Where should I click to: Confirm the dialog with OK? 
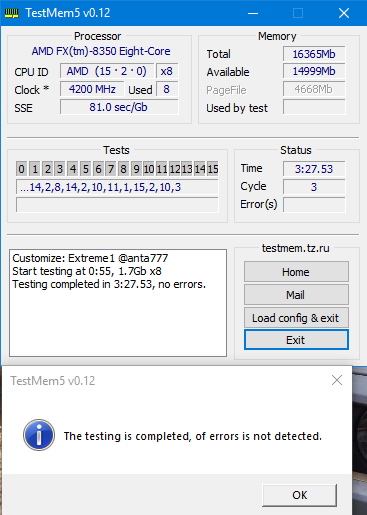299,495
